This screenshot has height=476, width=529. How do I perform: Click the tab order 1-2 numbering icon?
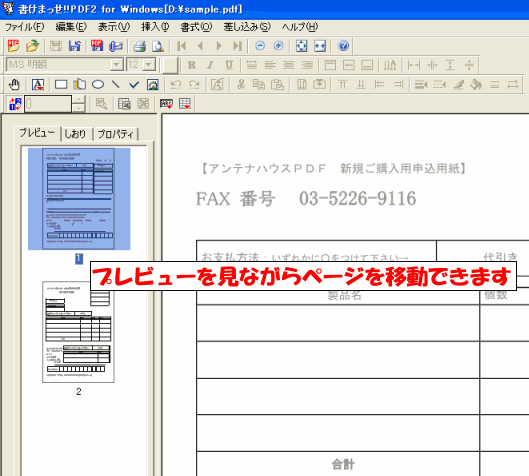coord(15,104)
